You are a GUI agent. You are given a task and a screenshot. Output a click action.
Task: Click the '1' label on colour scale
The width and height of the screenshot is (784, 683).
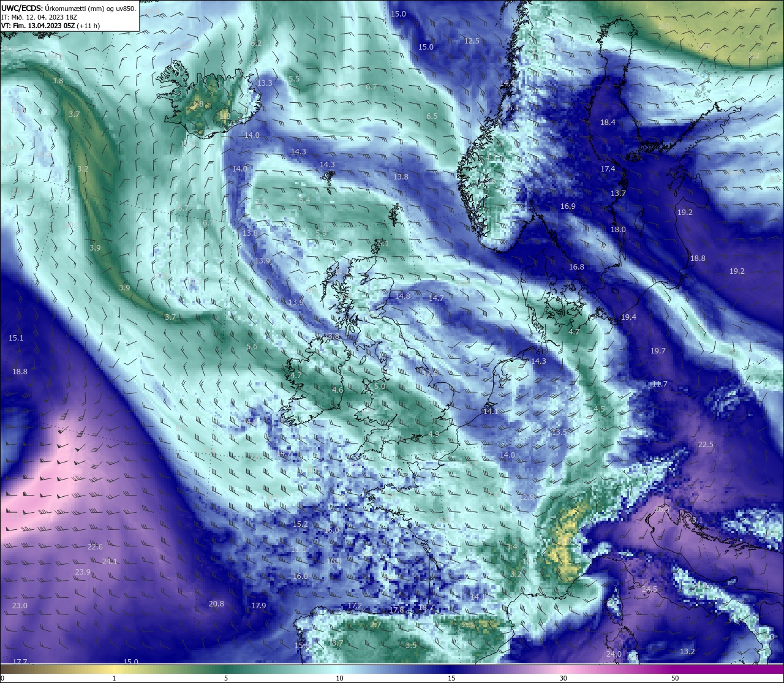tap(114, 678)
